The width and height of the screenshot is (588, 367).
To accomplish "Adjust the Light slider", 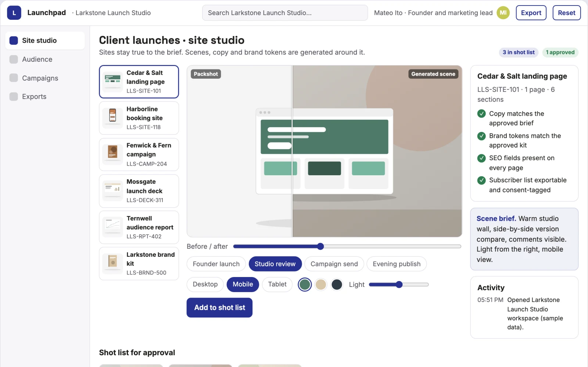I will (399, 284).
